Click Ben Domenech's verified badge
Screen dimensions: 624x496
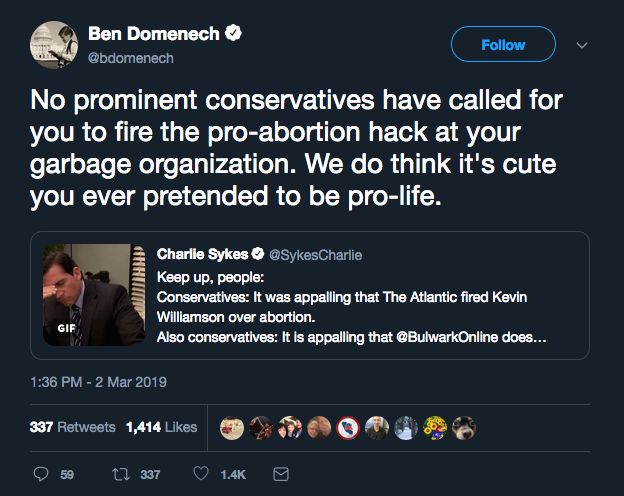coord(234,33)
